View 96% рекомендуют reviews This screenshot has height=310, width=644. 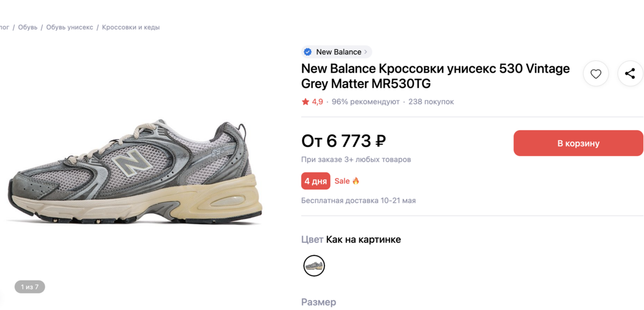(x=365, y=102)
